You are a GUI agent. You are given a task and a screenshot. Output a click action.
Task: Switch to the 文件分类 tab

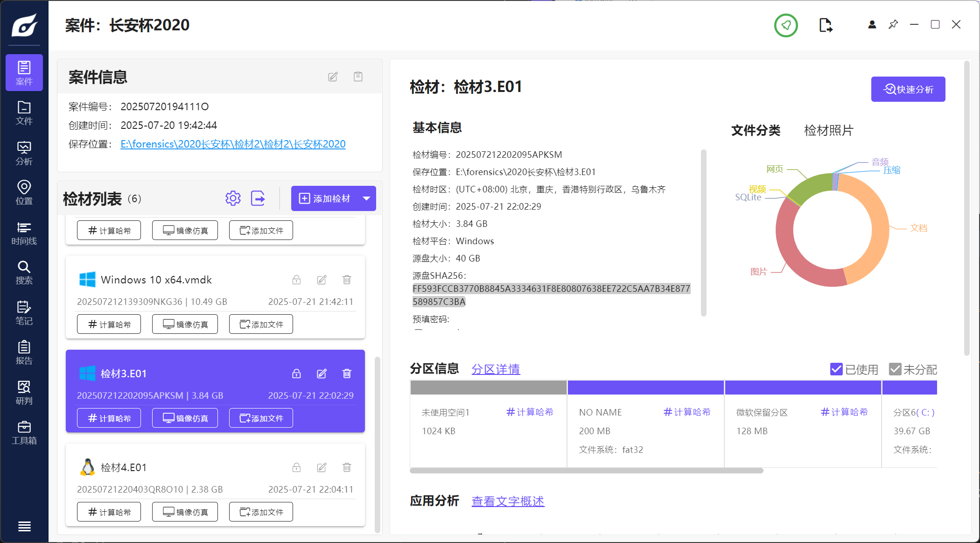[x=756, y=130]
